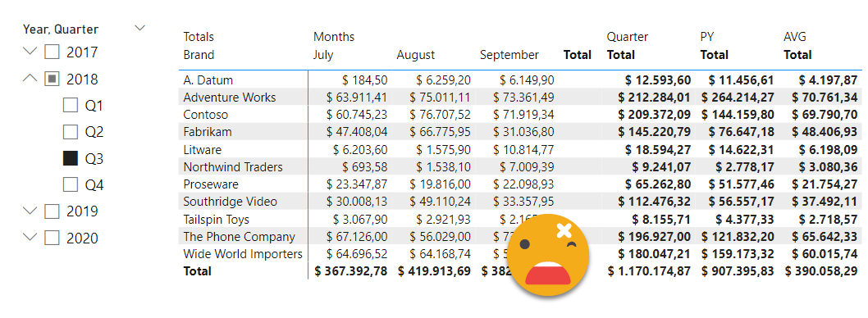Check the 2017 checkbox

(52, 52)
